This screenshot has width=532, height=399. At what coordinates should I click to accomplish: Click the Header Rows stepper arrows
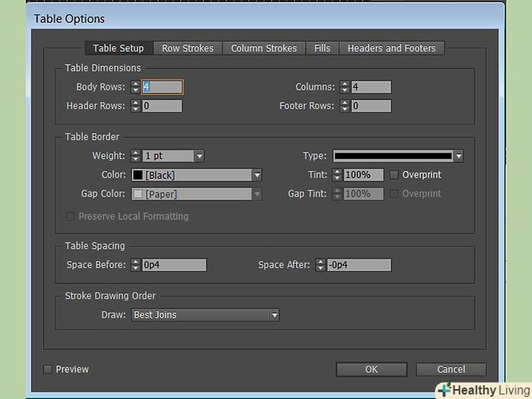pyautogui.click(x=135, y=106)
